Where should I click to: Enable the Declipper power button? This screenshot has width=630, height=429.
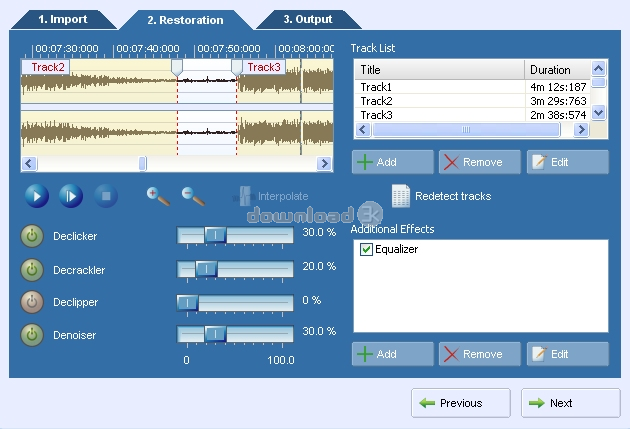coord(32,302)
